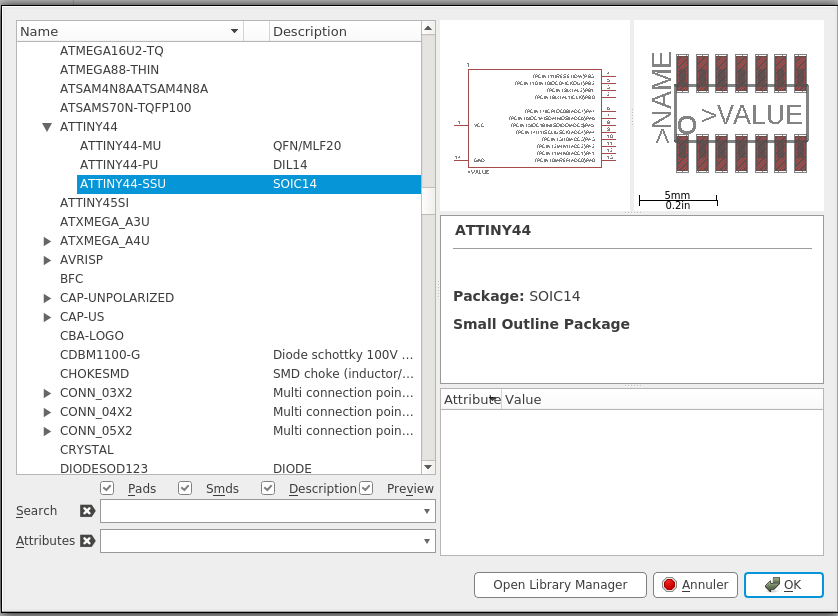Expand the CAP-UNPOLARIZED node
The width and height of the screenshot is (838, 616).
[47, 298]
